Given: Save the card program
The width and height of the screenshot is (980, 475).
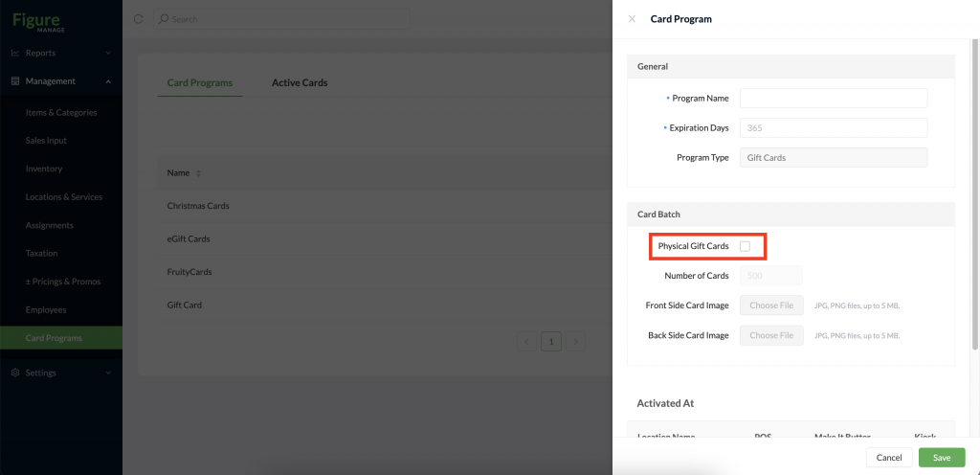Looking at the screenshot, I should [x=942, y=458].
